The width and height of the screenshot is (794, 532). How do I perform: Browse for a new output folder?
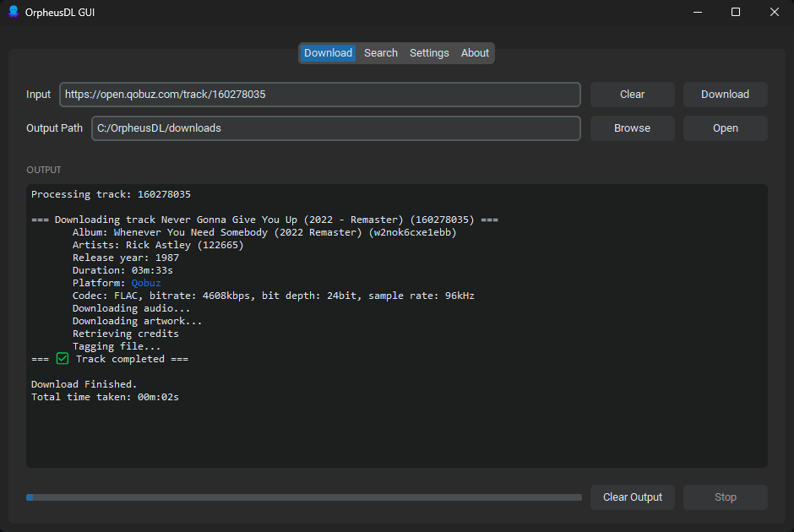(632, 128)
